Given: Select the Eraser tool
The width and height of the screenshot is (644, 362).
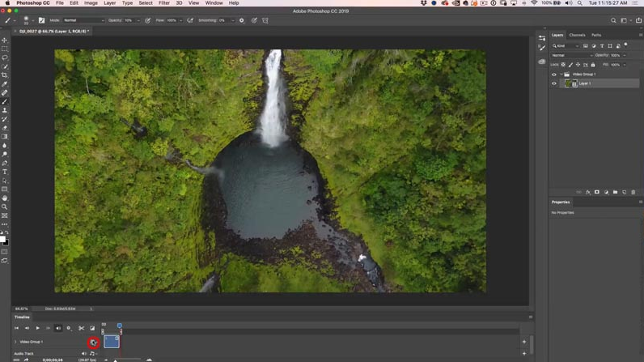Looking at the screenshot, I should 5,128.
